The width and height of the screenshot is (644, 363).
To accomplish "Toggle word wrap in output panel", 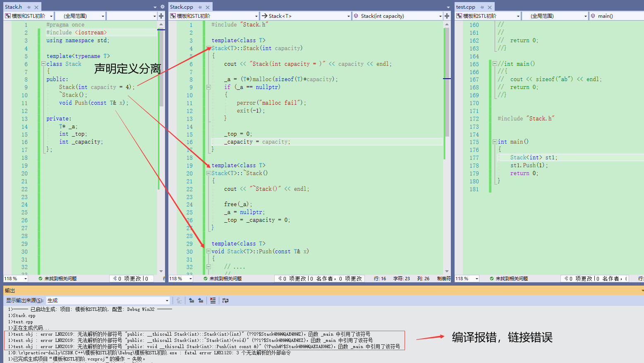I will click(x=225, y=300).
